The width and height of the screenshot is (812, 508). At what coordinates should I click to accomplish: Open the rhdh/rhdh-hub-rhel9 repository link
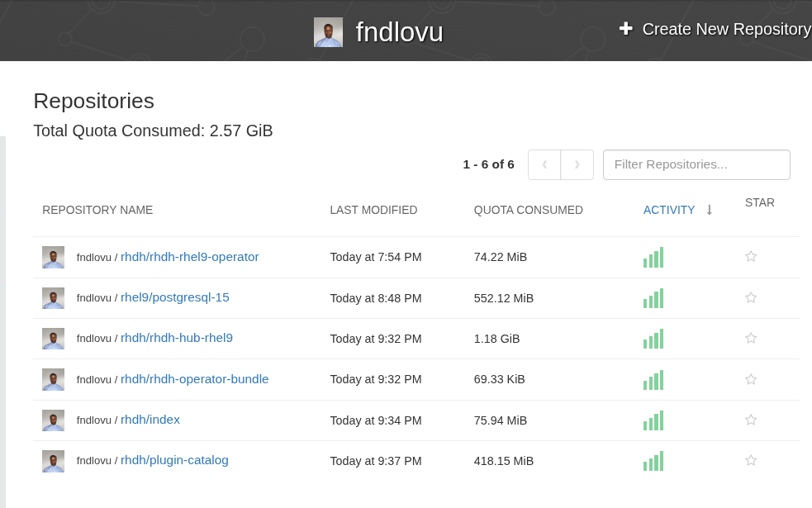tap(177, 338)
